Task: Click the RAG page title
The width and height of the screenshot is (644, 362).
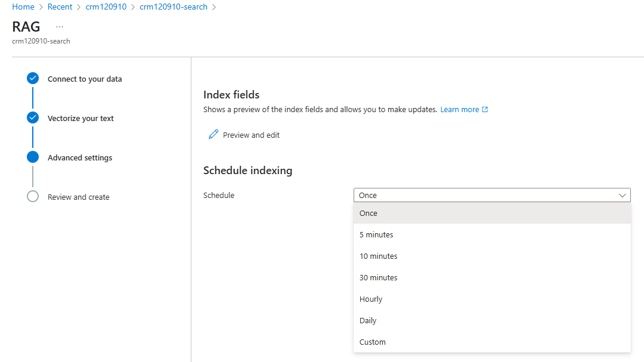Action: click(26, 27)
